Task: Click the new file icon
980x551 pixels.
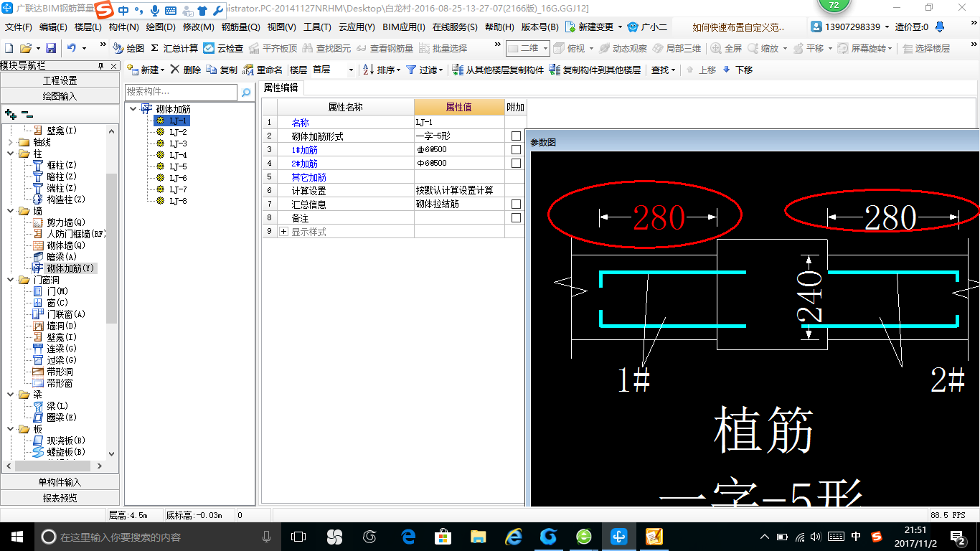Action: click(9, 48)
